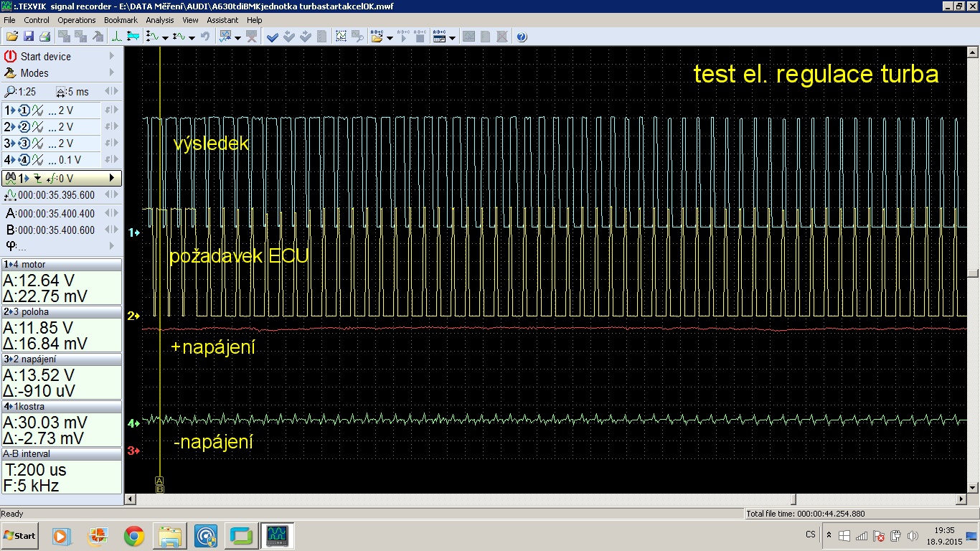980x551 pixels.
Task: Toggle channel 2 arrow in channel list
Action: 9,127
